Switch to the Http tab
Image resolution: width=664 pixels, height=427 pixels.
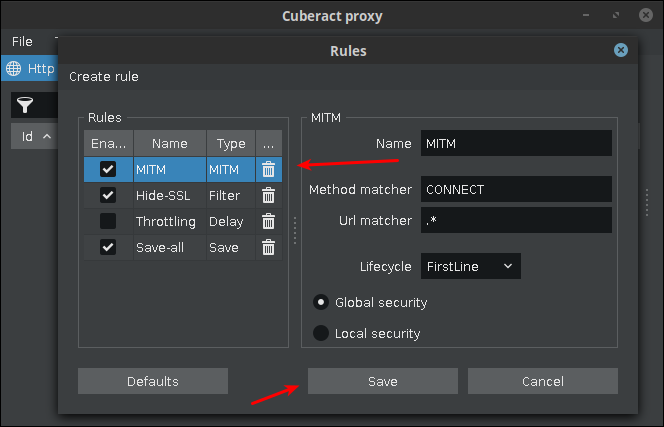tap(30, 68)
